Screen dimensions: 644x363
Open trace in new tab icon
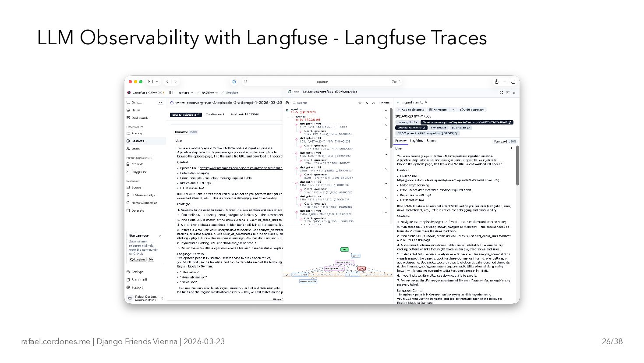point(508,93)
